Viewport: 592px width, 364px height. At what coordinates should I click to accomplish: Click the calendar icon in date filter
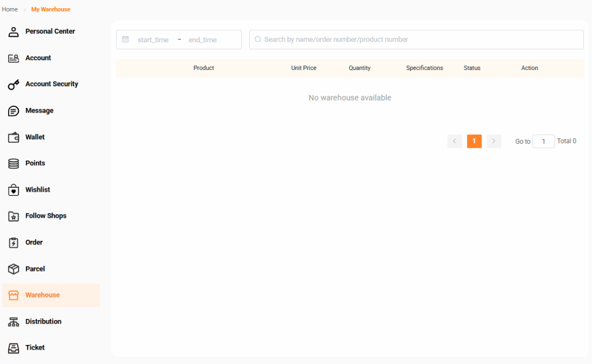pyautogui.click(x=125, y=39)
